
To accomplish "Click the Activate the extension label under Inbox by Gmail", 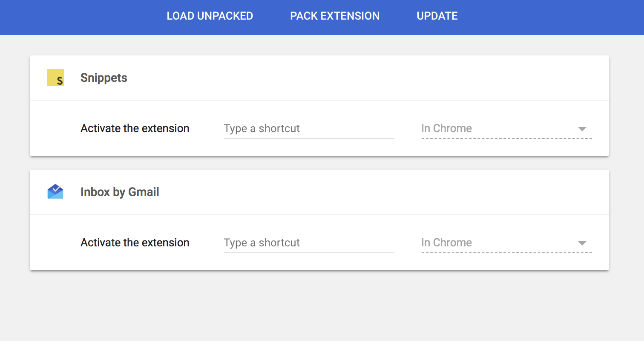I will pyautogui.click(x=135, y=243).
